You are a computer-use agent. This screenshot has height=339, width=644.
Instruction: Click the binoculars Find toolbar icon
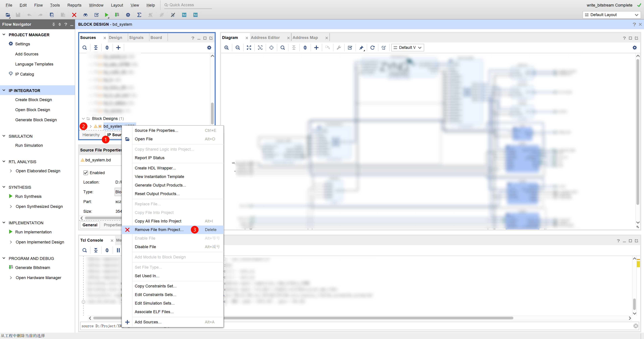(85, 15)
